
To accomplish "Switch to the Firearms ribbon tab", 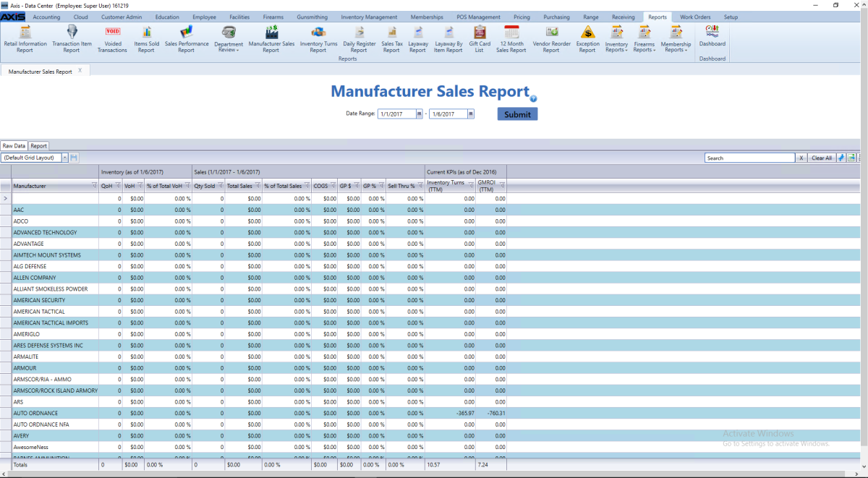I will click(x=273, y=17).
